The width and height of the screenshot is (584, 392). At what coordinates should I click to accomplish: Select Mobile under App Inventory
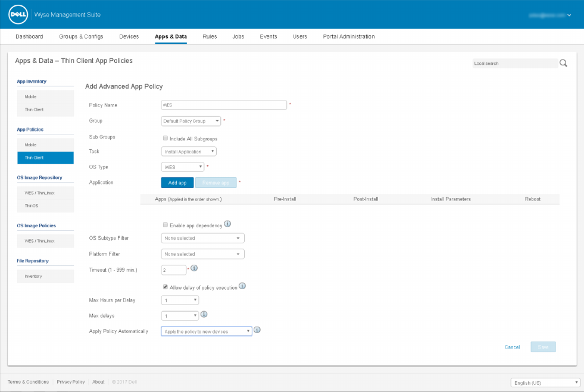(45, 97)
